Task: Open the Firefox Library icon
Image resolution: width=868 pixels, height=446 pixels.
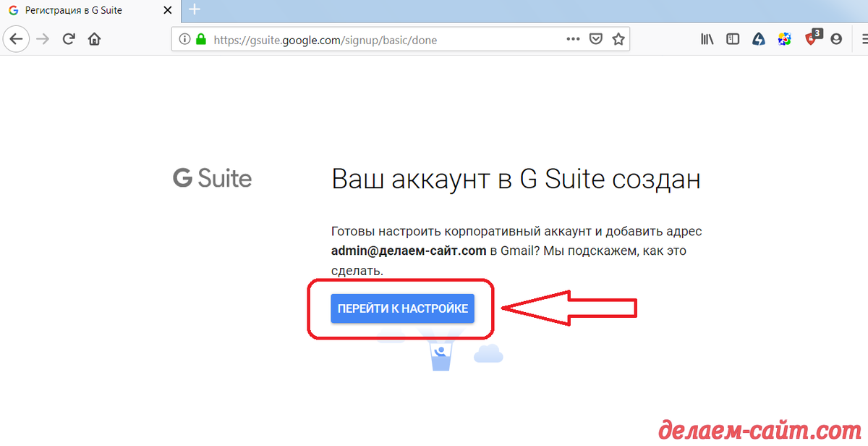Action: point(707,38)
